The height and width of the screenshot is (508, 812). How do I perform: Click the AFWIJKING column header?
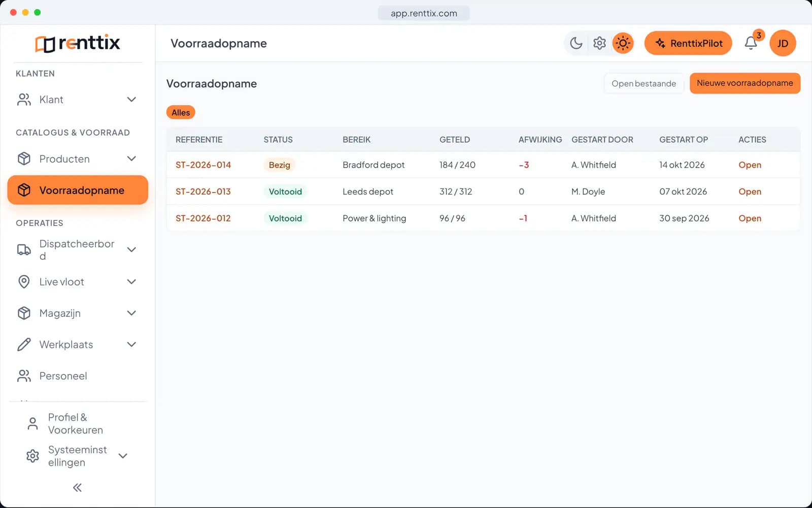tap(540, 140)
